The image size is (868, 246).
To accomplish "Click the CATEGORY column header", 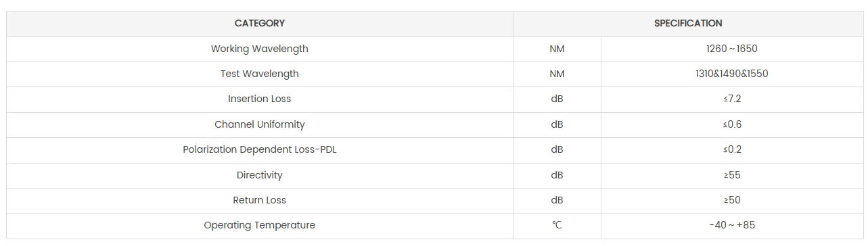I will (260, 24).
